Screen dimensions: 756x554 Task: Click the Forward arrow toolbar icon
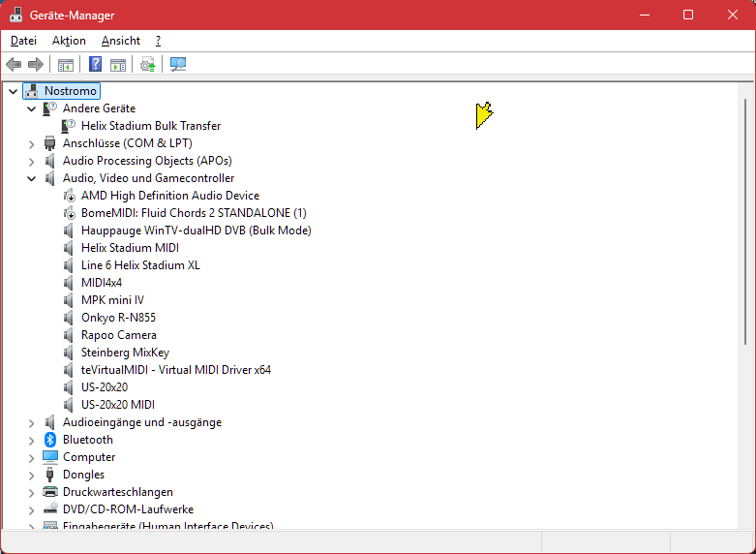pos(36,65)
